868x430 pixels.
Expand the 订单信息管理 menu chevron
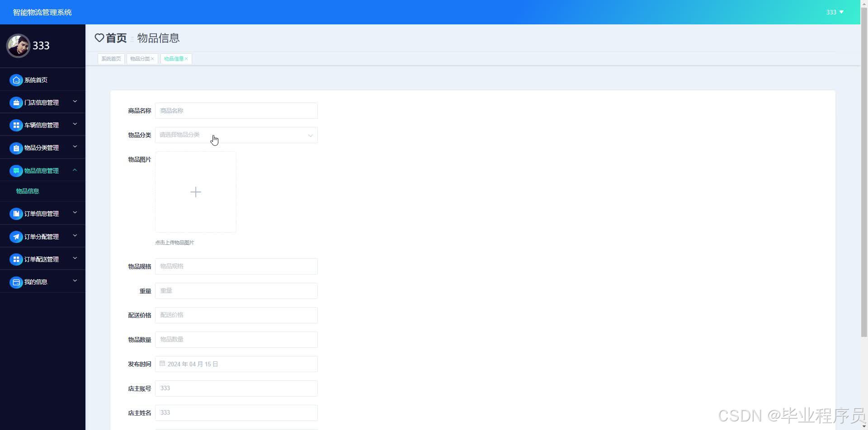coord(75,213)
